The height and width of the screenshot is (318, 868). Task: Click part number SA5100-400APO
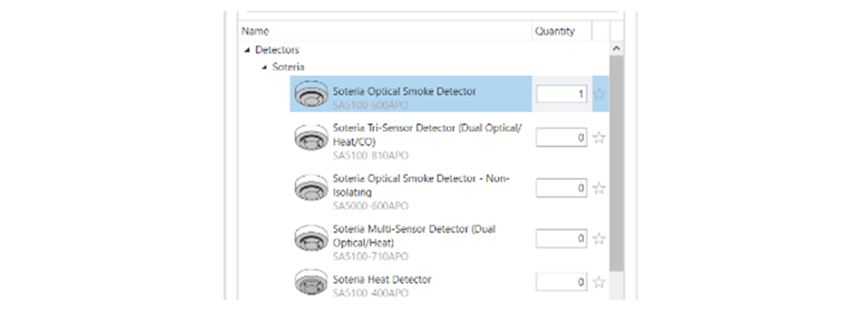coord(370,293)
